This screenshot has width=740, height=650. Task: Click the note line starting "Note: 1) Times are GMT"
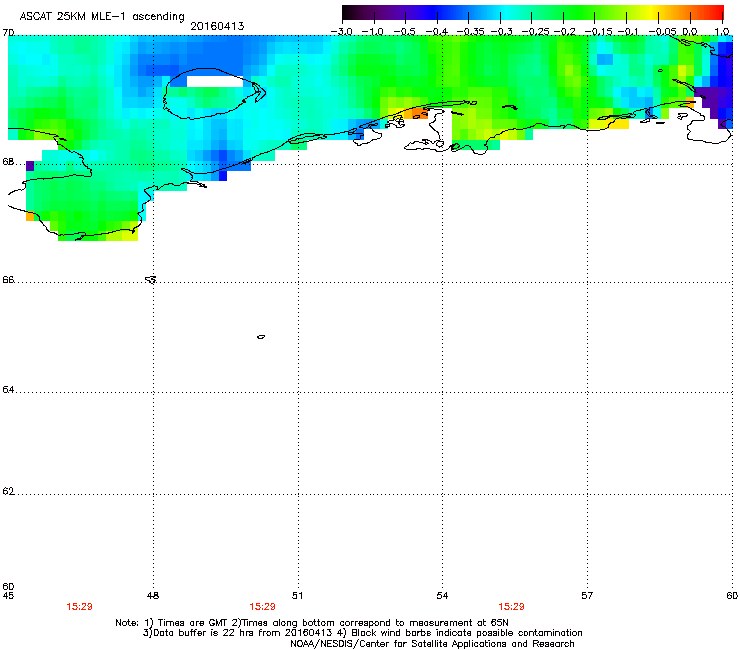(x=312, y=623)
